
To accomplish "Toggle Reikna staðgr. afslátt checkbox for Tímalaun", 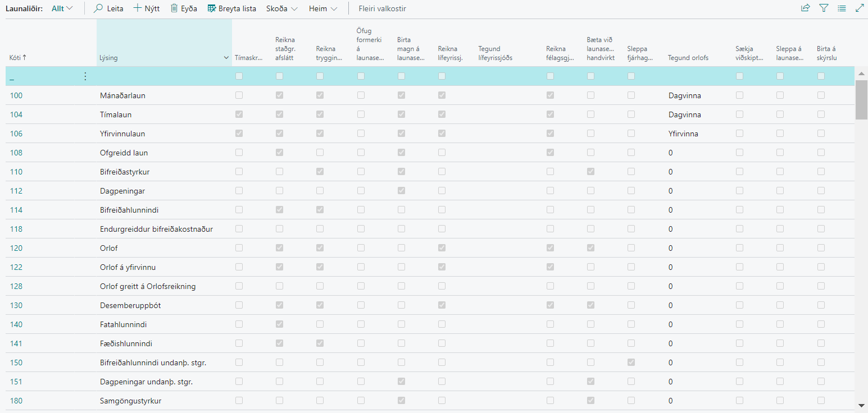I will point(279,114).
